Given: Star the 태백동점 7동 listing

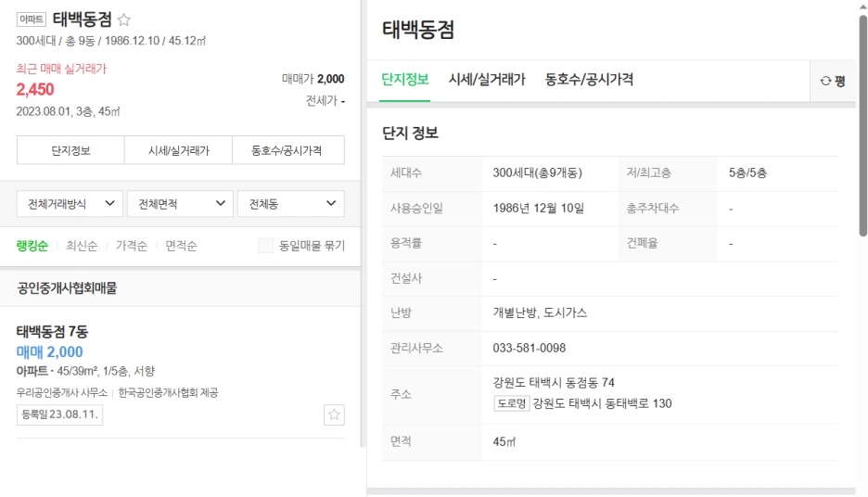Looking at the screenshot, I should (334, 414).
